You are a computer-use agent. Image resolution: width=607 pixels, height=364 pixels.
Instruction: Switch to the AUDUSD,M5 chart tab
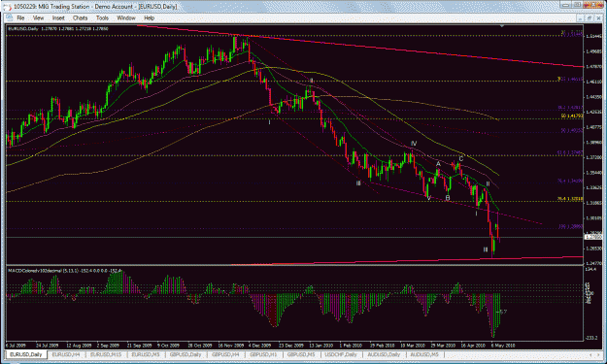point(424,354)
